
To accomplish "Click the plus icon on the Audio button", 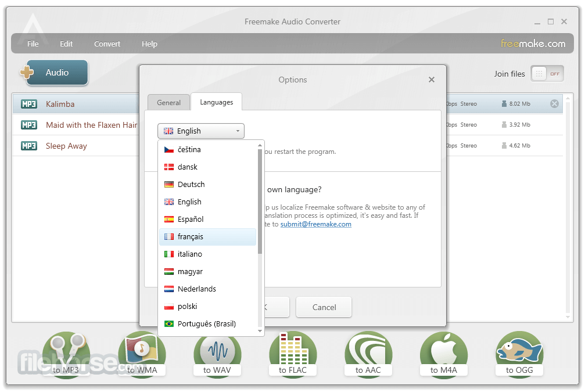I will point(27,72).
